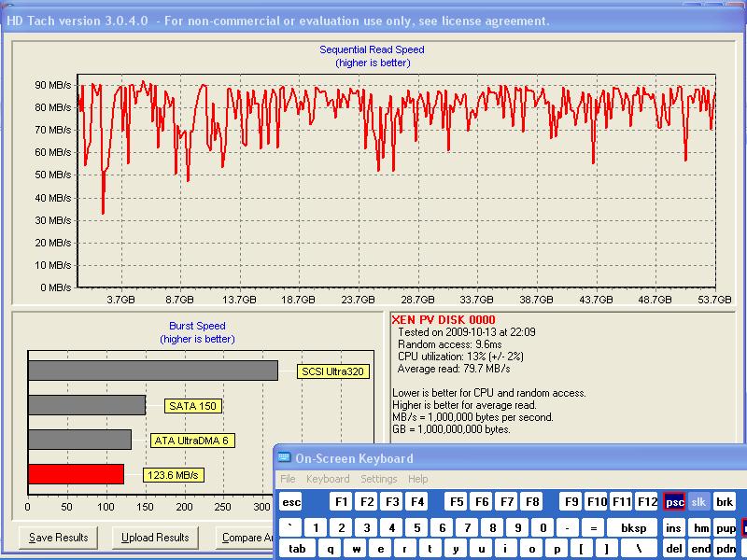Viewport: 747px width, 560px height.
Task: Click the red 123.6 MB/s burst bar
Action: [76, 474]
